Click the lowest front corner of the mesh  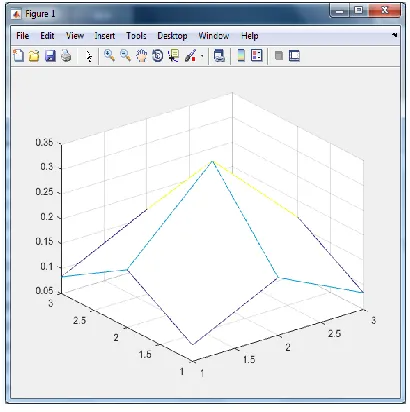click(x=193, y=344)
